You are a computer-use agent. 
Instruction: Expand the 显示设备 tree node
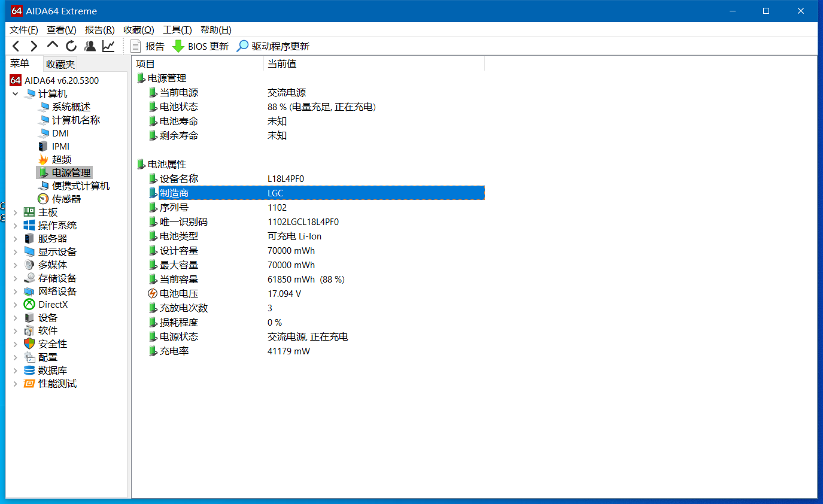[15, 251]
